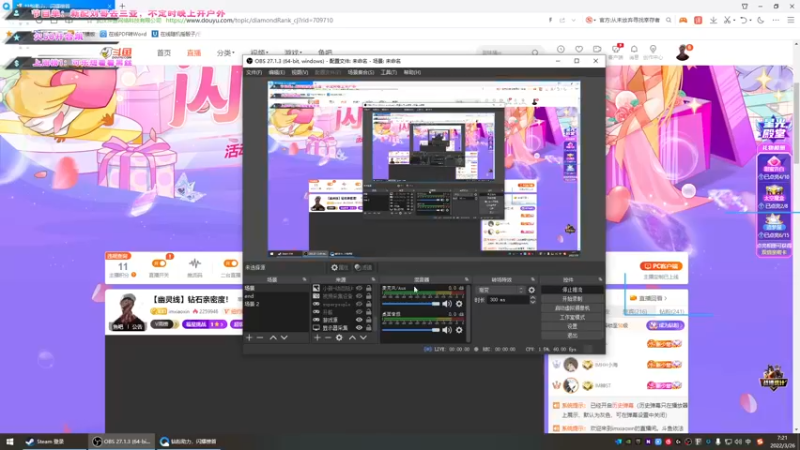Viewport: 800px width, 450px height.
Task: Open OBS 设置 settings button
Action: point(572,326)
